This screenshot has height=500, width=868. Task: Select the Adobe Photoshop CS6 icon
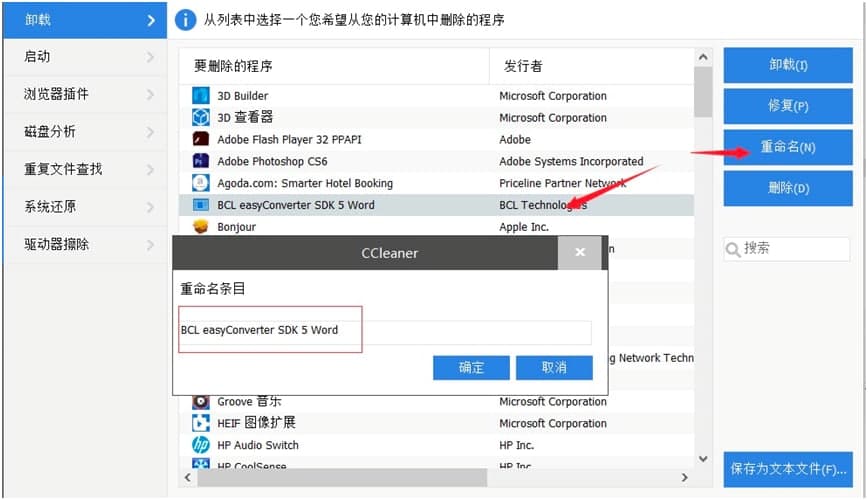coord(200,161)
